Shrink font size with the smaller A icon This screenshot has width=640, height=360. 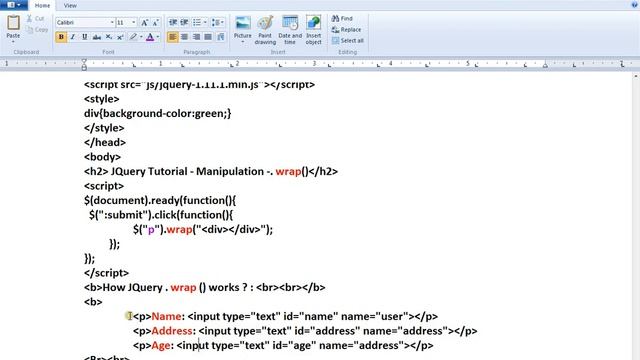coord(156,23)
